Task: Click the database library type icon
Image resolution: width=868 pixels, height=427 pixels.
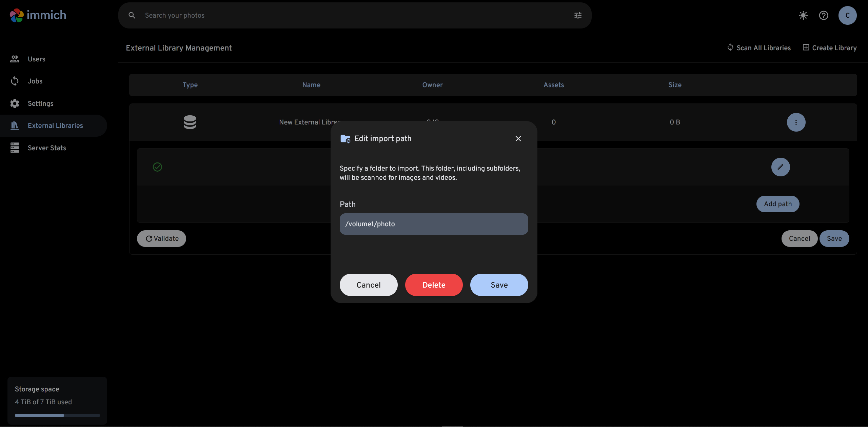Action: (x=190, y=122)
